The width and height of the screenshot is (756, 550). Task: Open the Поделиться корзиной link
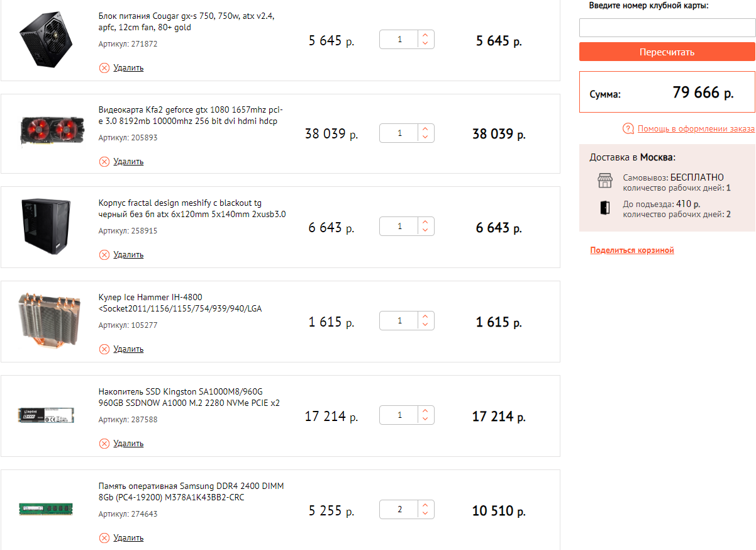[631, 250]
